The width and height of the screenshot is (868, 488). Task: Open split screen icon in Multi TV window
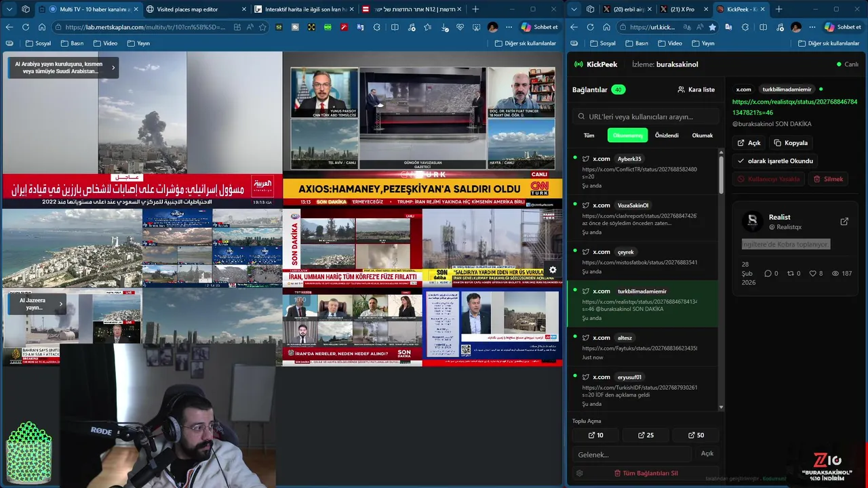tap(395, 27)
